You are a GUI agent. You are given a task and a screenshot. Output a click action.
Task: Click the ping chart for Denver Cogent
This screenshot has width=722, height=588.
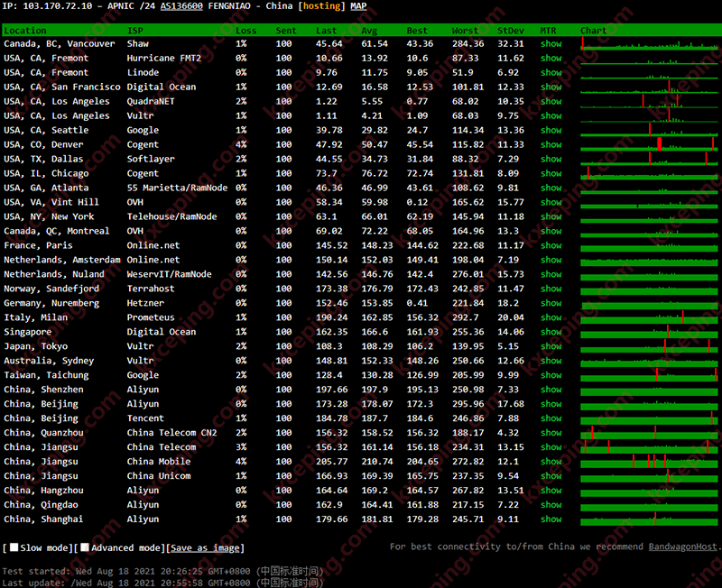[x=649, y=144]
